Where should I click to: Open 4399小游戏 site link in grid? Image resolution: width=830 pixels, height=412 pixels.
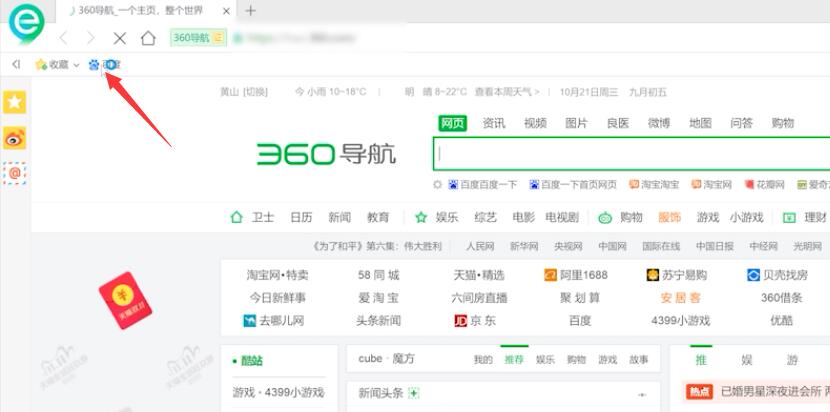[681, 320]
